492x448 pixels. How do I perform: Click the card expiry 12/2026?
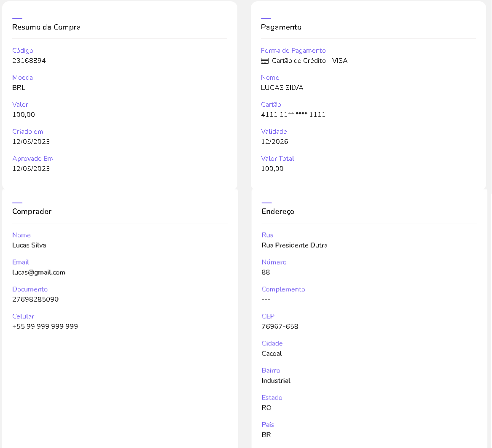[274, 142]
